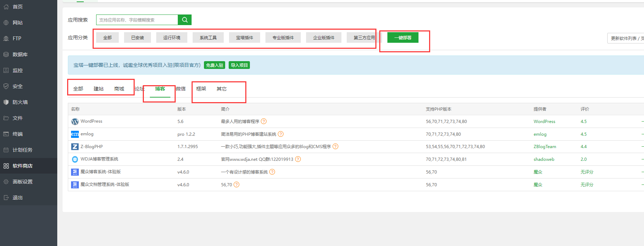The width and height of the screenshot is (644, 246).
Task: Select the 企业版插件 category button
Action: pos(324,37)
